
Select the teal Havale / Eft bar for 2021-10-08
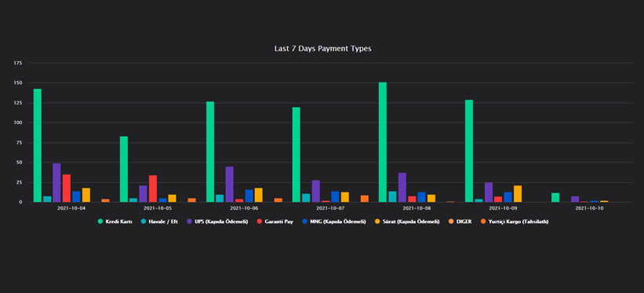pyautogui.click(x=393, y=196)
